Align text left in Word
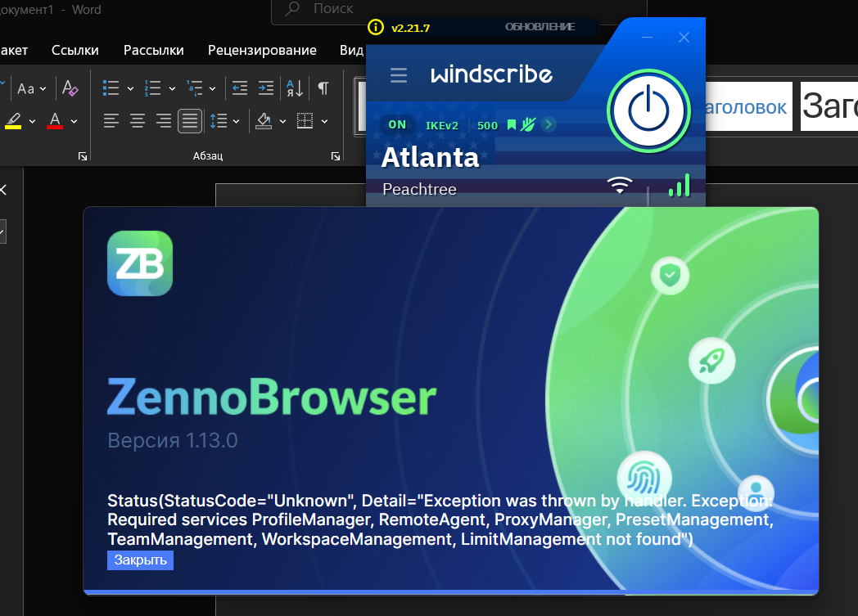 111,121
